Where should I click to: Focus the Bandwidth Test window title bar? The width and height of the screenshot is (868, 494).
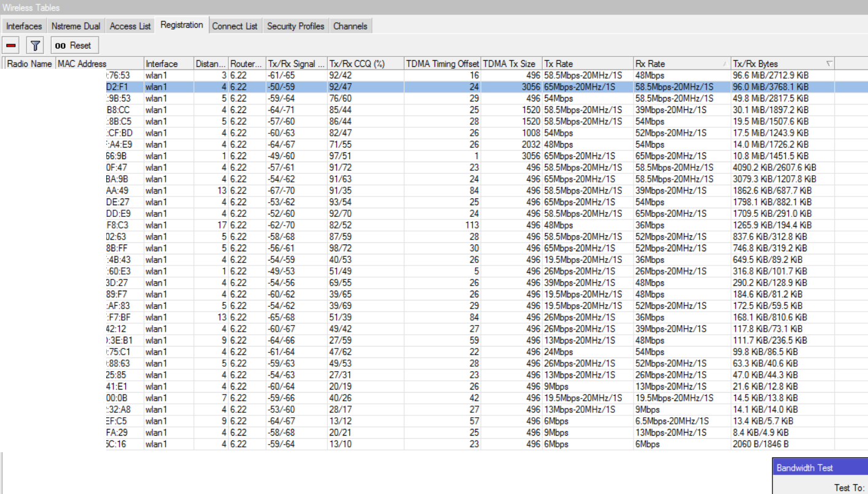pos(820,468)
